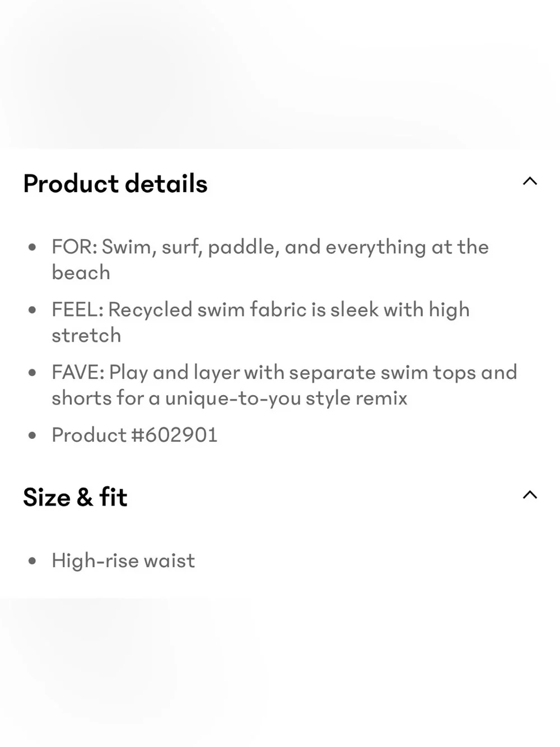
Task: Click the High-rise waist text
Action: pyautogui.click(x=123, y=560)
